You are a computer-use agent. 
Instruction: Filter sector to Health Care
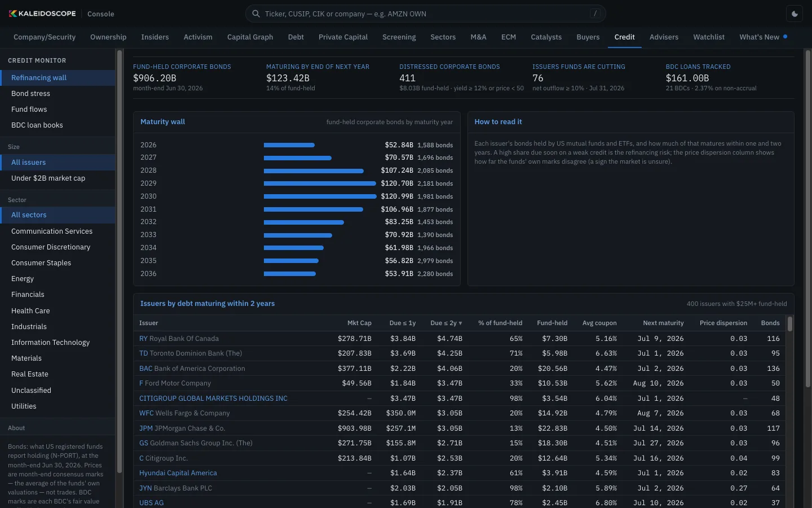coord(58,311)
